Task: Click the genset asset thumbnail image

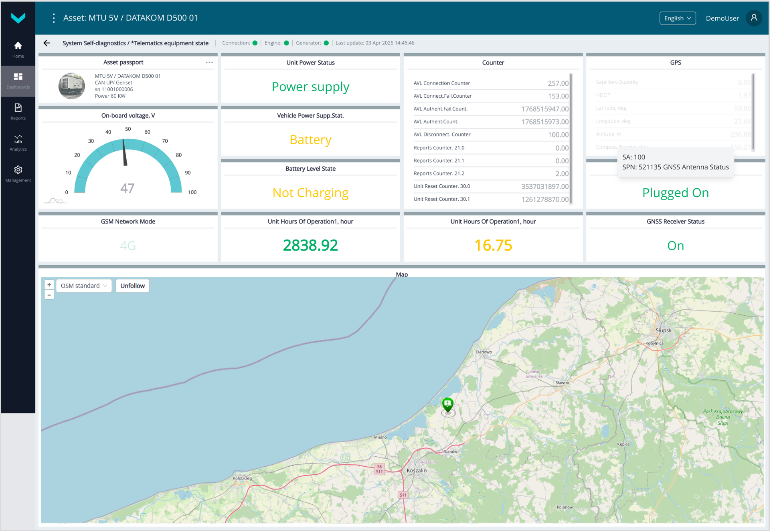Action: click(x=72, y=86)
